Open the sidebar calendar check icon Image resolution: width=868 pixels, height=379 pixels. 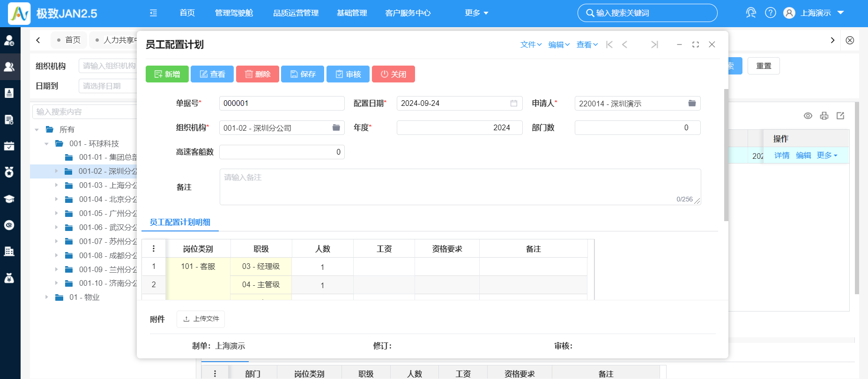point(9,146)
